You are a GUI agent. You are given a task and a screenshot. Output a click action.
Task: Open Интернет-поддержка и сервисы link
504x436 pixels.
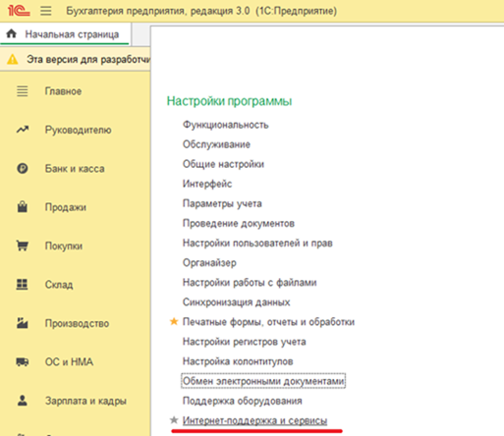coord(254,420)
